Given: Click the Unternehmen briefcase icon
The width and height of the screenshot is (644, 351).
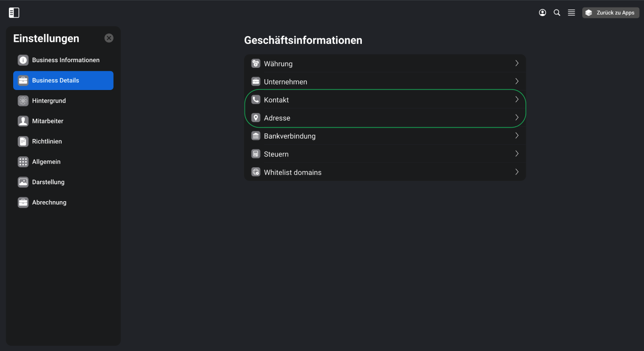Looking at the screenshot, I should (256, 82).
